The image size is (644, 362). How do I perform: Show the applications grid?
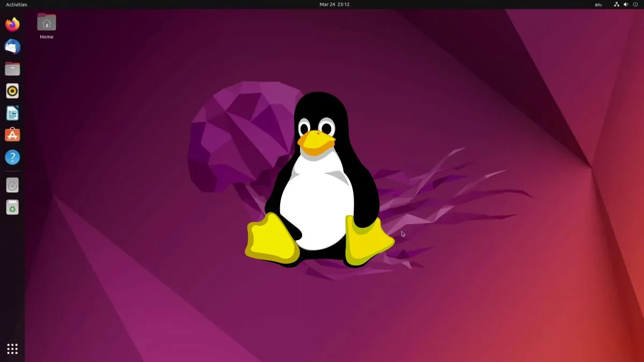[12, 349]
